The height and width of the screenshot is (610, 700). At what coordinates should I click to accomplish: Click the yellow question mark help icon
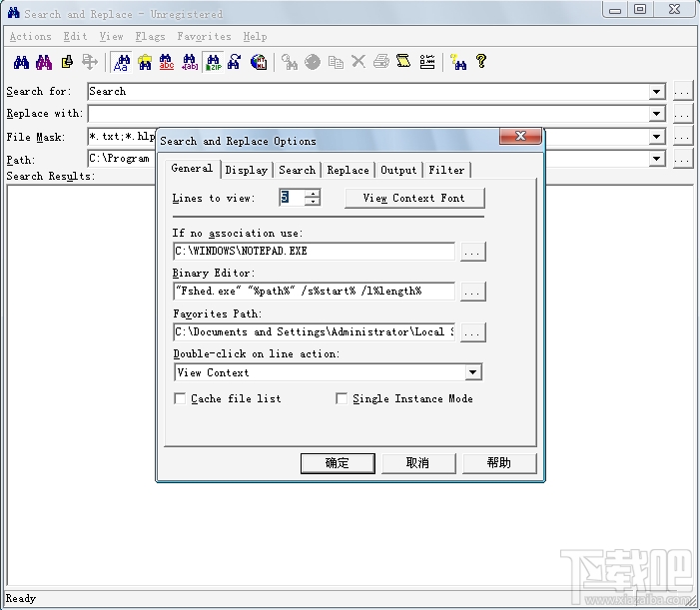(x=481, y=61)
